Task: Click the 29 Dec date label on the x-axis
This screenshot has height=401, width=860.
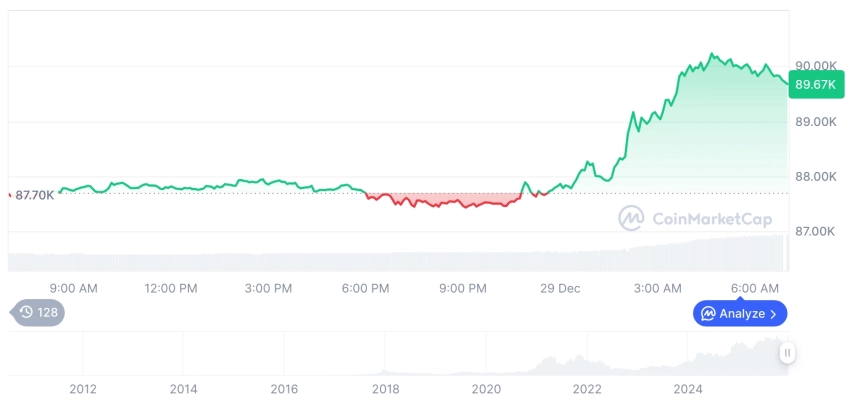Action: pyautogui.click(x=560, y=288)
